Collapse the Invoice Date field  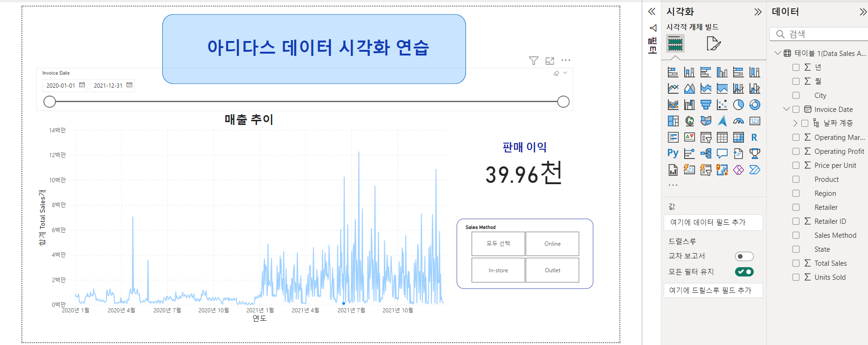pyautogui.click(x=786, y=109)
